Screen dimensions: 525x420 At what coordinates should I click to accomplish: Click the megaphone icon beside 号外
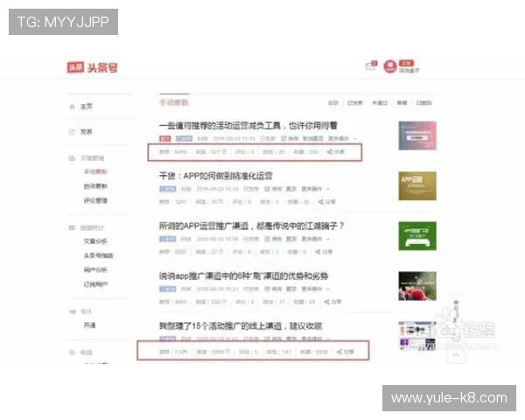pyautogui.click(x=72, y=311)
